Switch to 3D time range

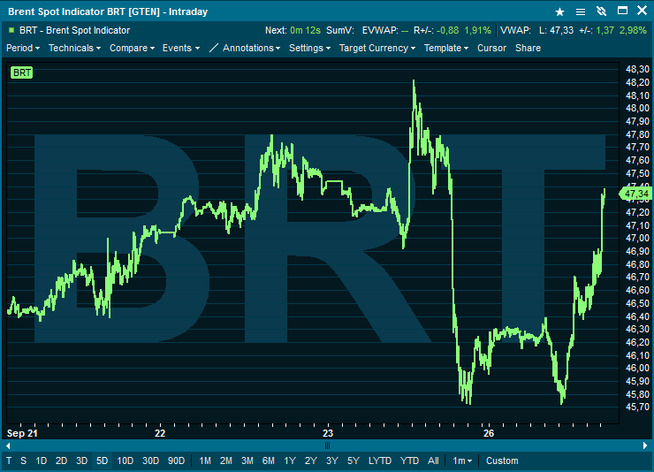pos(82,461)
